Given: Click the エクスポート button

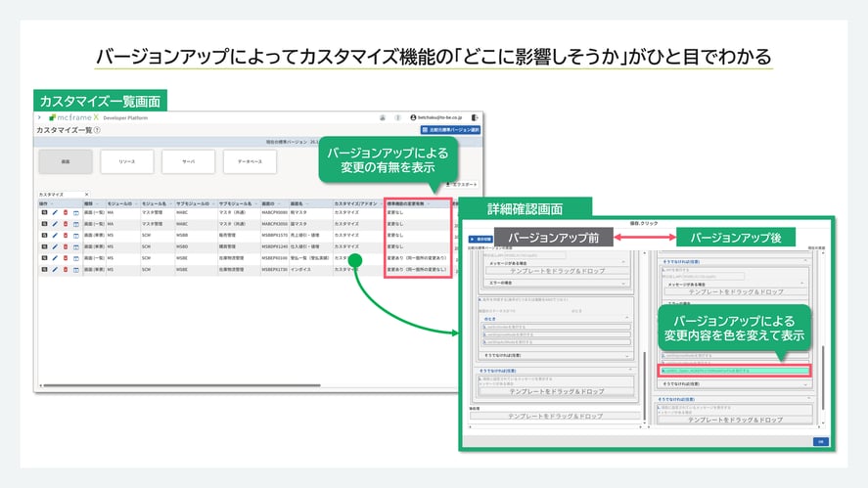Looking at the screenshot, I should (x=461, y=184).
